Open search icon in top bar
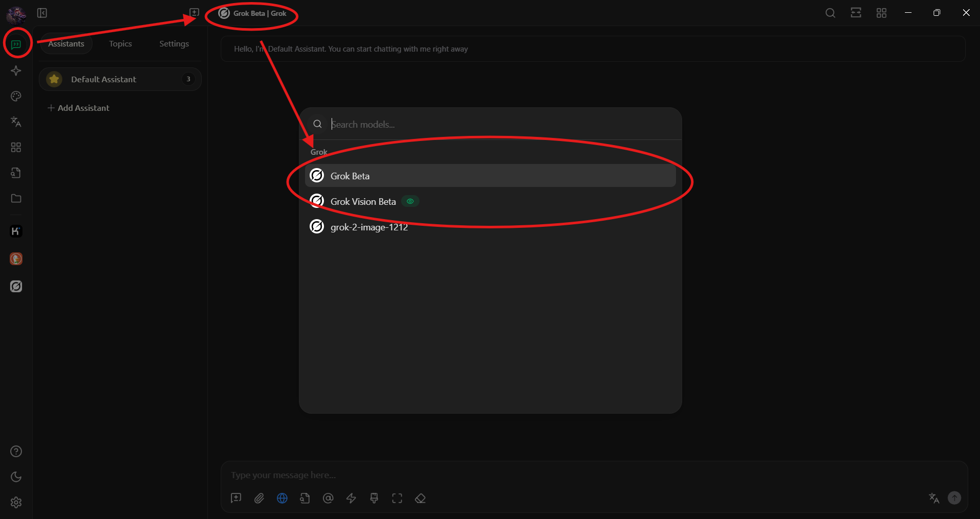This screenshot has width=980, height=519. (830, 13)
